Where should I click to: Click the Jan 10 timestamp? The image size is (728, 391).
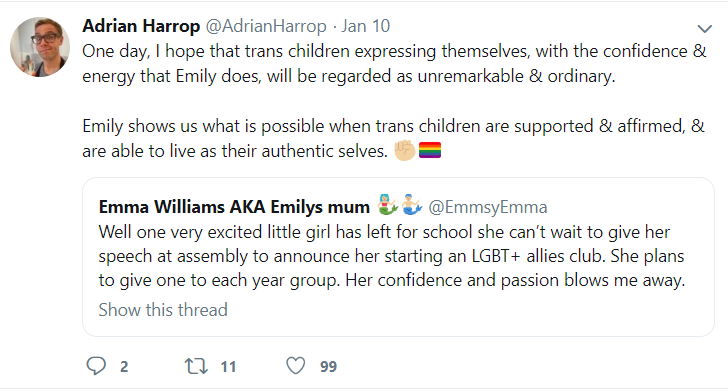coord(365,26)
